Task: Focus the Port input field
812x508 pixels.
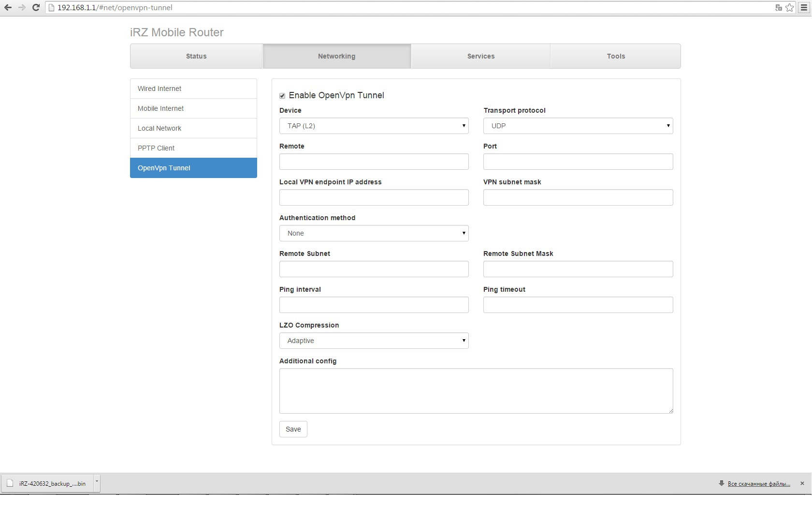Action: click(578, 162)
